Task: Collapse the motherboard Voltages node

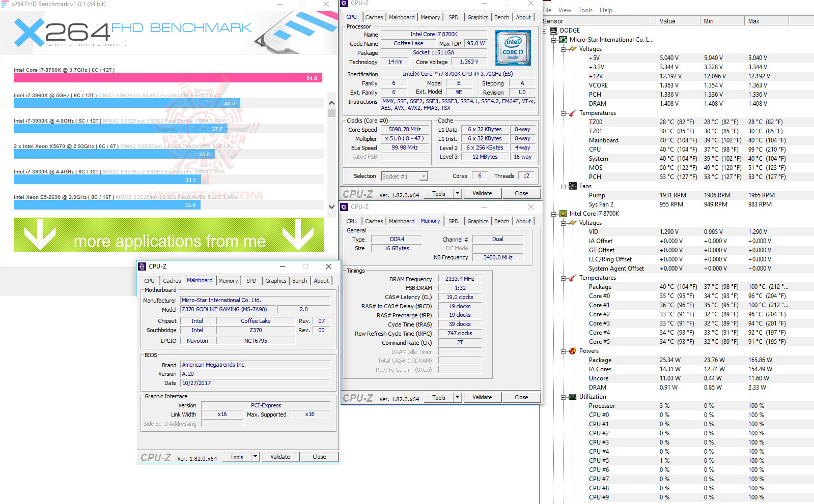Action: pyautogui.click(x=563, y=49)
